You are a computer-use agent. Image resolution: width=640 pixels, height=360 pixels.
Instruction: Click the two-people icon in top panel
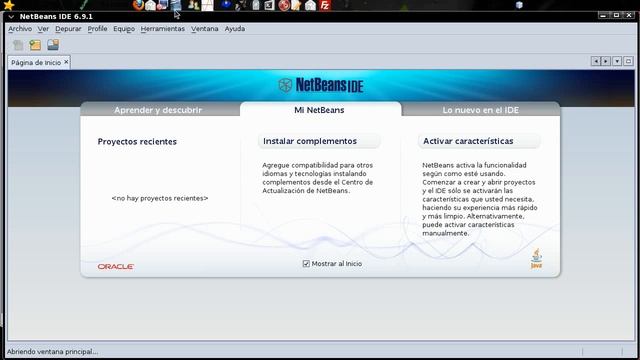(193, 5)
